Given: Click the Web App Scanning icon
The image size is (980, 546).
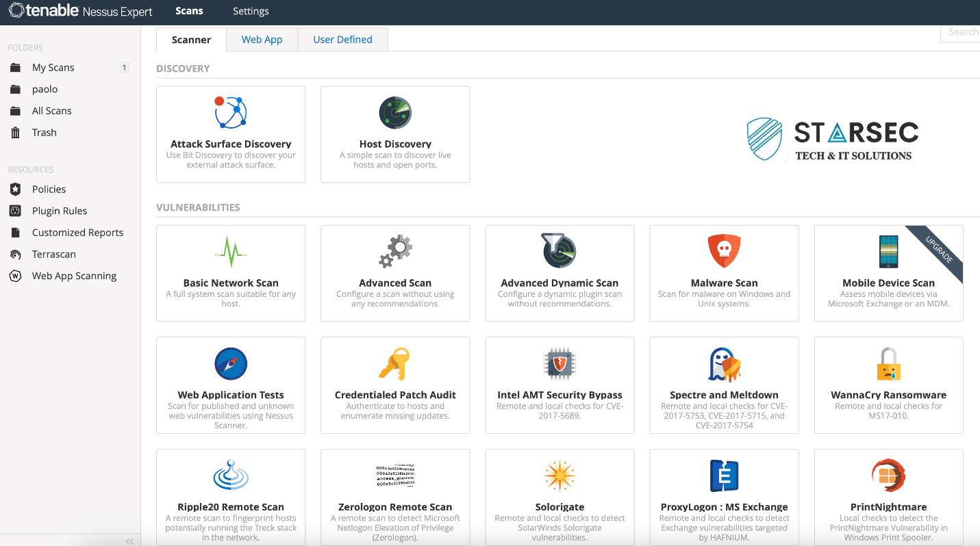Looking at the screenshot, I should coord(15,276).
